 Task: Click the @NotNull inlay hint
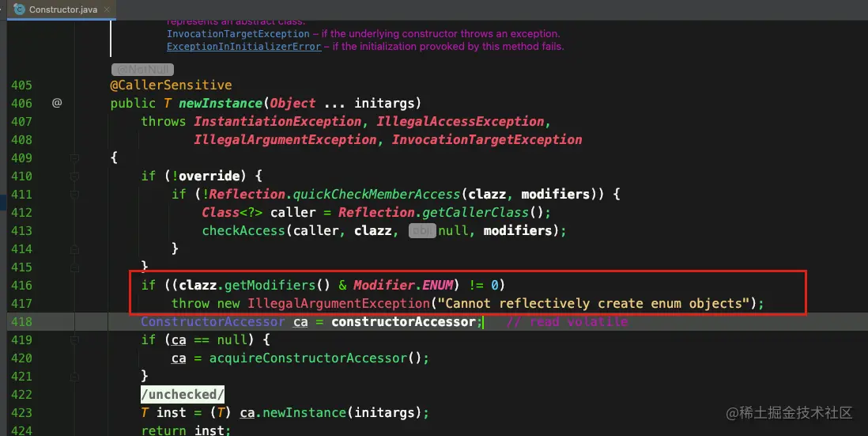point(142,70)
